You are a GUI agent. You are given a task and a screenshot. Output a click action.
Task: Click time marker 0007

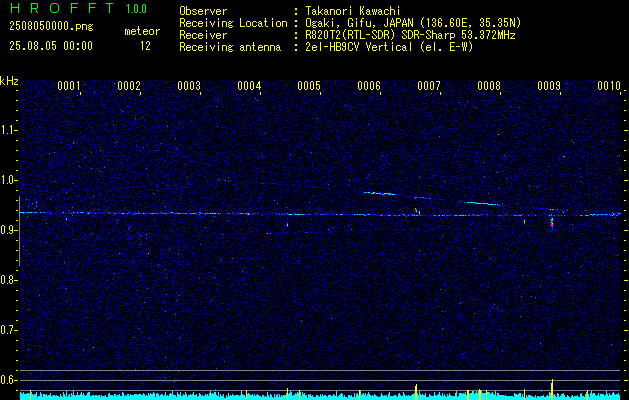429,86
